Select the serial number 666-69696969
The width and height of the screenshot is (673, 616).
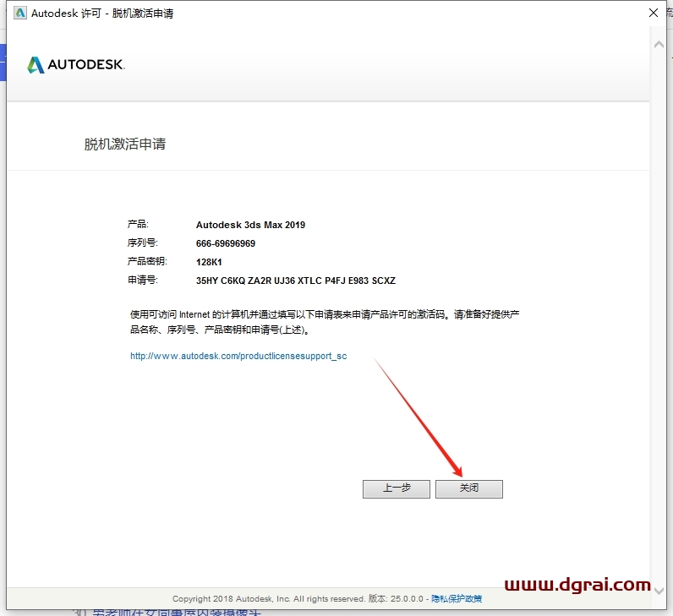226,243
